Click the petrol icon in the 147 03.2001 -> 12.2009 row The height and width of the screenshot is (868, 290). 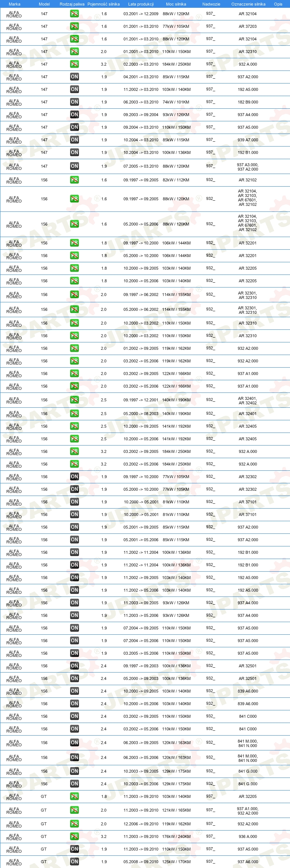click(74, 14)
